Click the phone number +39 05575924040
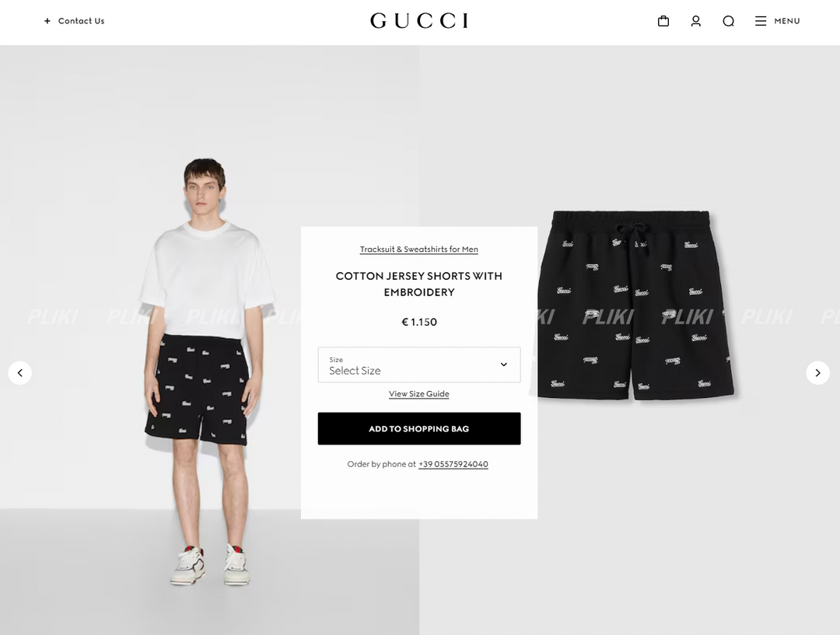Viewport: 840px width, 635px height. click(453, 464)
